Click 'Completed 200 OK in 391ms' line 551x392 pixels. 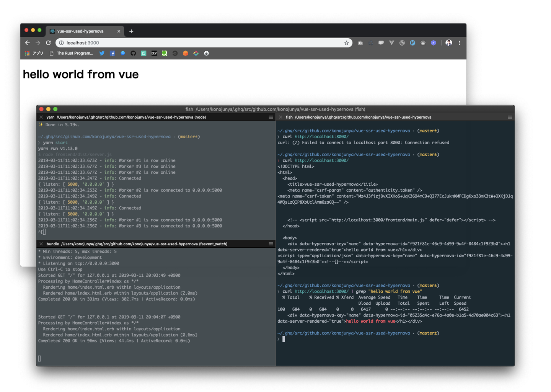pos(116,299)
